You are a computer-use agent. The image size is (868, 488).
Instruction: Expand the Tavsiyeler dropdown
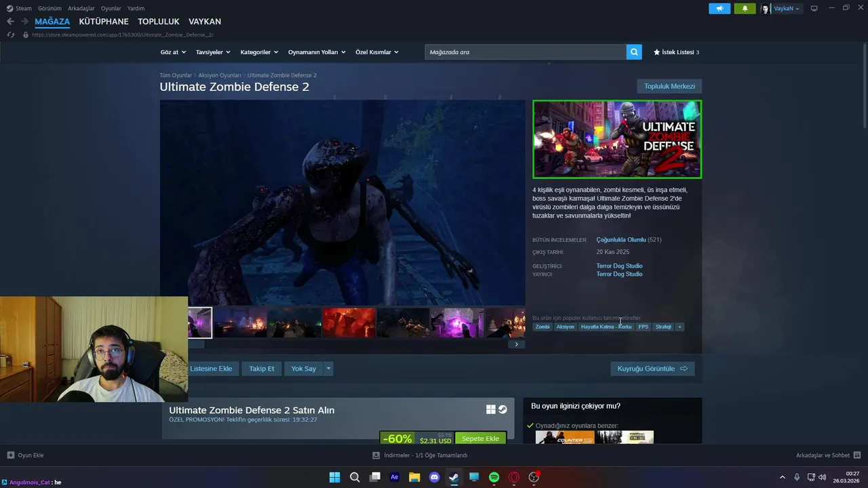pos(213,52)
